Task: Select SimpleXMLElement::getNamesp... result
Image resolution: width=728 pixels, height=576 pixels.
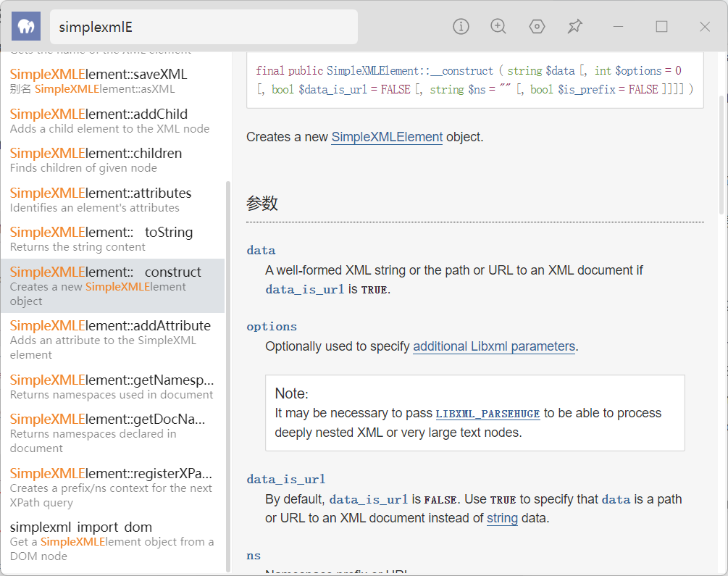Action: (112, 386)
